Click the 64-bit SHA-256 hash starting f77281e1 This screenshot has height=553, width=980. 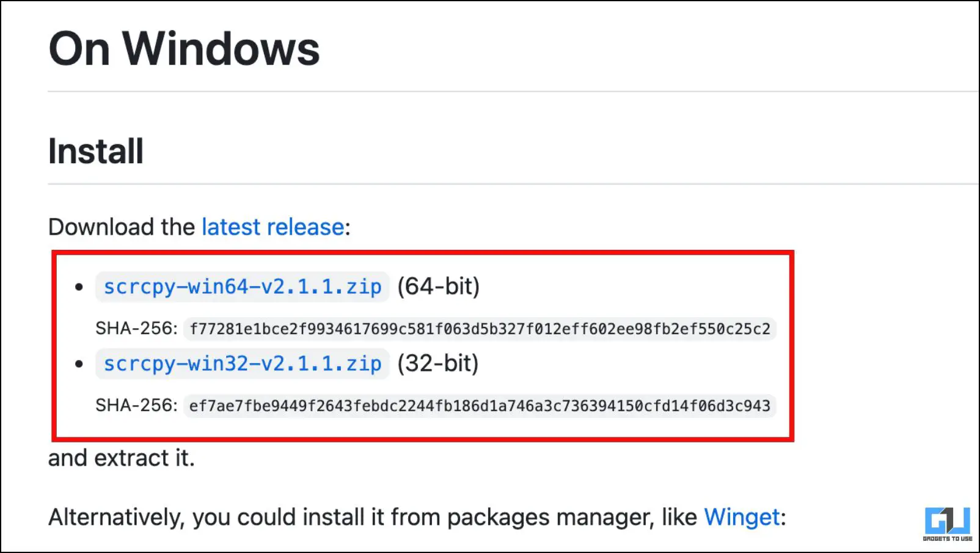tap(480, 329)
